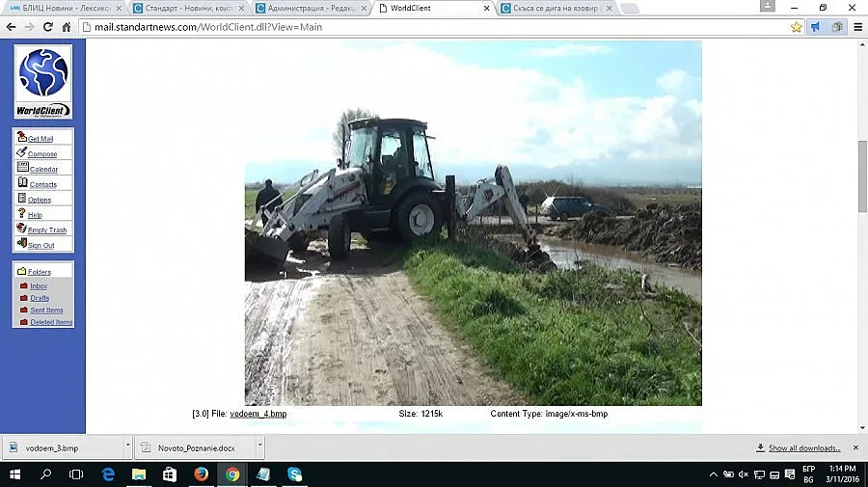Image resolution: width=868 pixels, height=487 pixels.
Task: Bookmark this page with the star icon
Action: tap(797, 27)
